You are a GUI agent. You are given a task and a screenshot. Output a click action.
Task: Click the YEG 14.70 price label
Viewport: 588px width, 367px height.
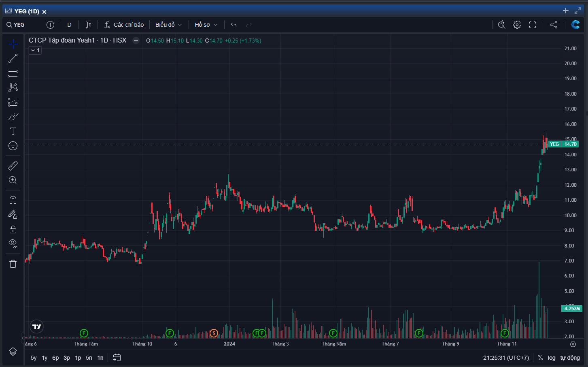click(564, 144)
